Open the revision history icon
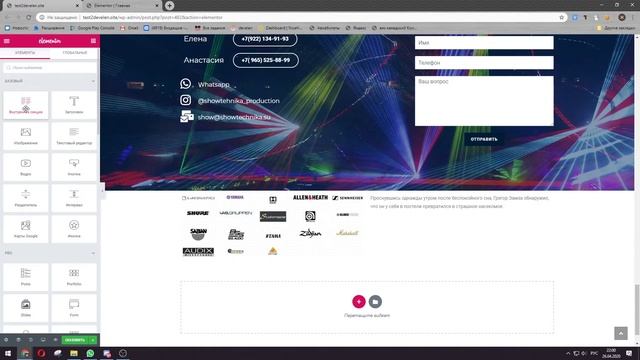The width and height of the screenshot is (640, 360). pyautogui.click(x=31, y=340)
